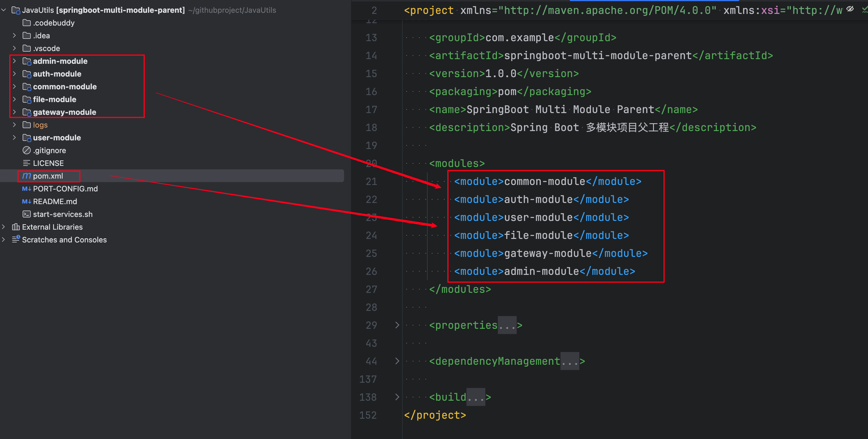
Task: Click the groupId com.example text
Action: coord(520,37)
